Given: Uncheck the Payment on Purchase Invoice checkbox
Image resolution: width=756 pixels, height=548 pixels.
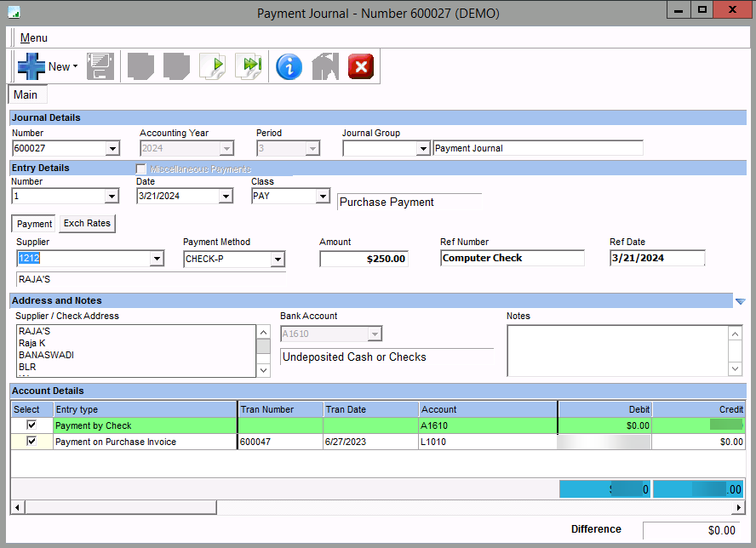Looking at the screenshot, I should click(31, 442).
